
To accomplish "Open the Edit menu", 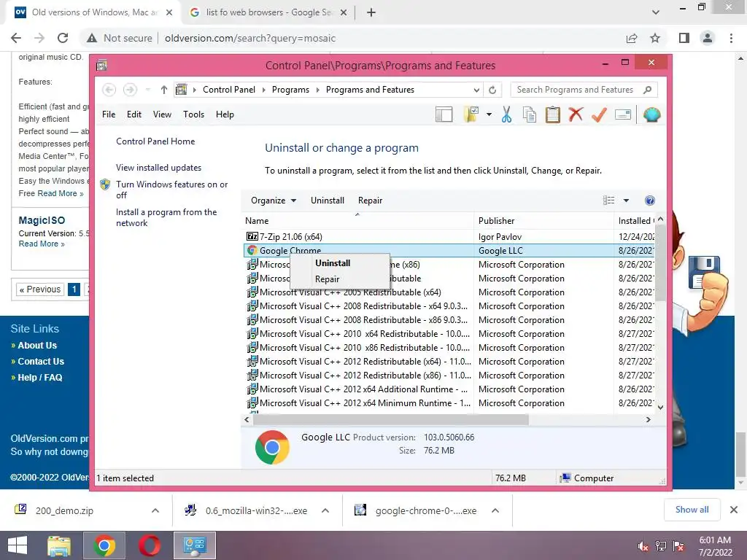I will pos(134,114).
